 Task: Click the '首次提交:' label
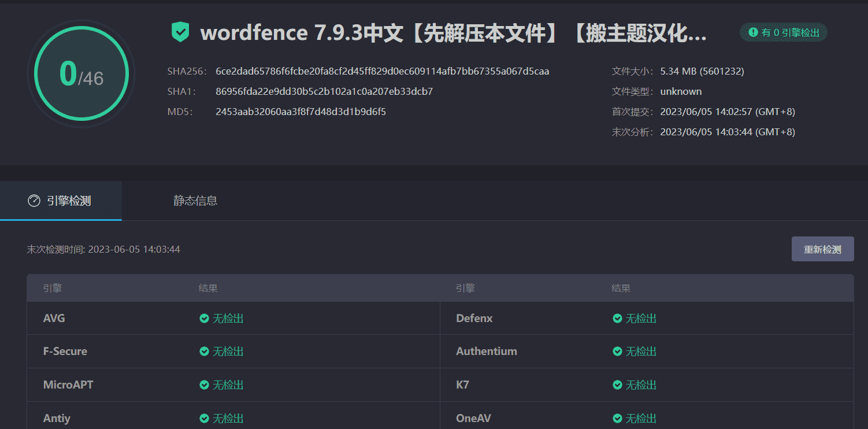(x=633, y=112)
